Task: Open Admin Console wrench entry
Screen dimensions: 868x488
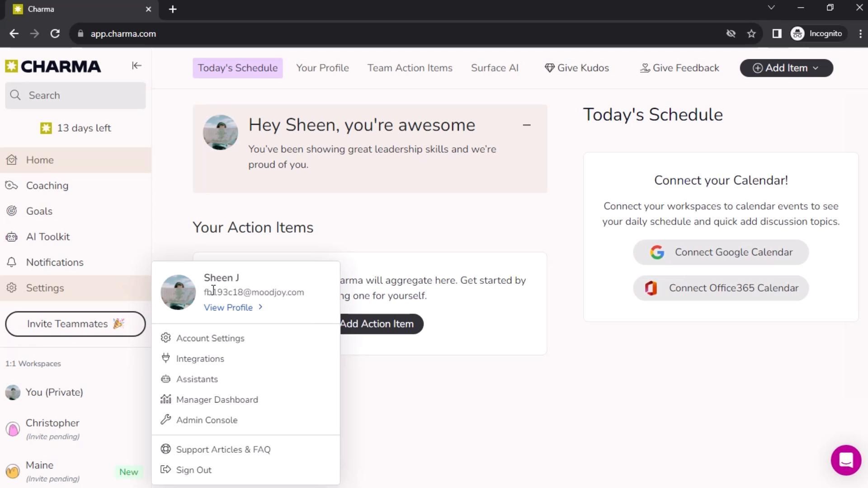Action: (x=206, y=420)
